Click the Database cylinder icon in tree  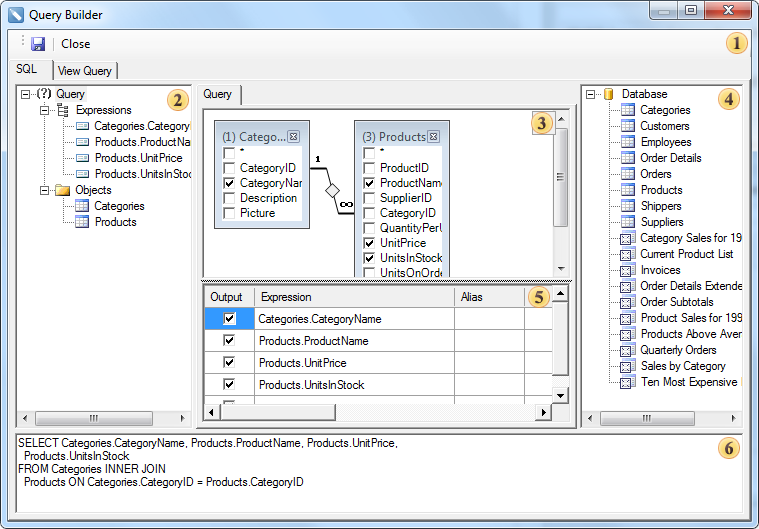609,94
